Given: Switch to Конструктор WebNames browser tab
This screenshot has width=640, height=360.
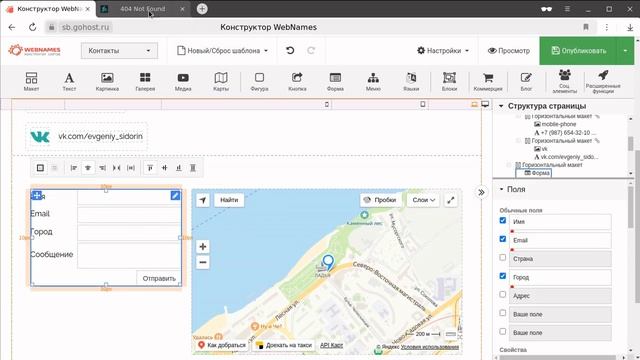Looking at the screenshot, I should pos(48,9).
